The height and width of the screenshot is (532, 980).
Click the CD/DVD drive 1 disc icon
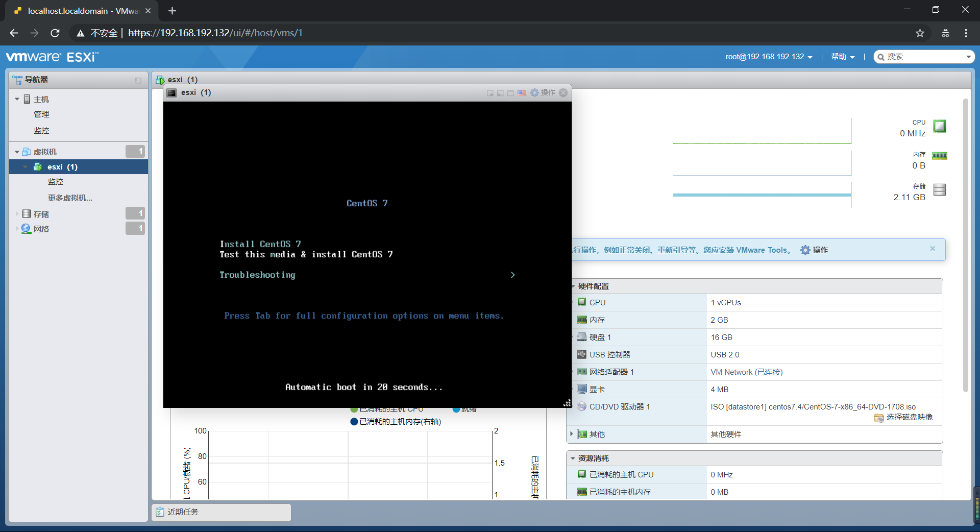(581, 406)
